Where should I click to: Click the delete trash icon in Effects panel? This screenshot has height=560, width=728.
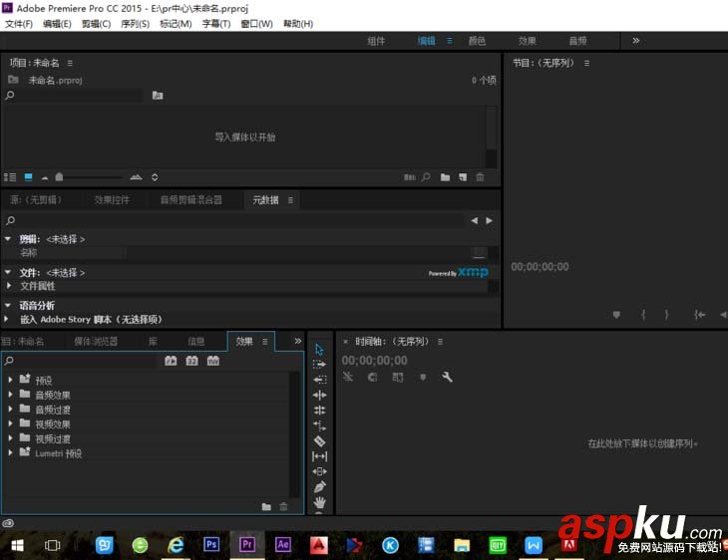pos(283,506)
